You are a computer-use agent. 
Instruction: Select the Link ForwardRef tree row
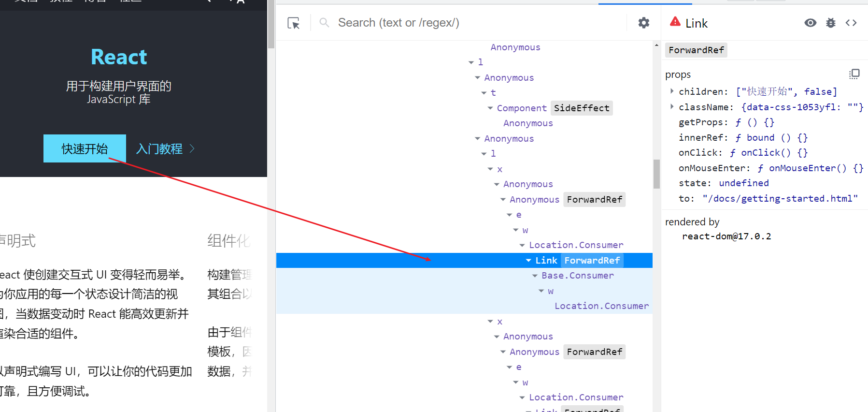pos(464,260)
